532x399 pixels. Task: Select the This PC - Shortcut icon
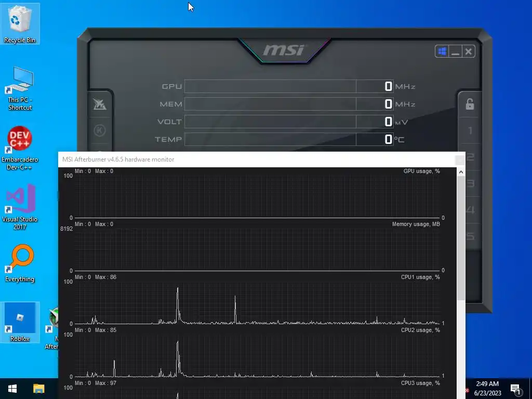click(x=20, y=89)
